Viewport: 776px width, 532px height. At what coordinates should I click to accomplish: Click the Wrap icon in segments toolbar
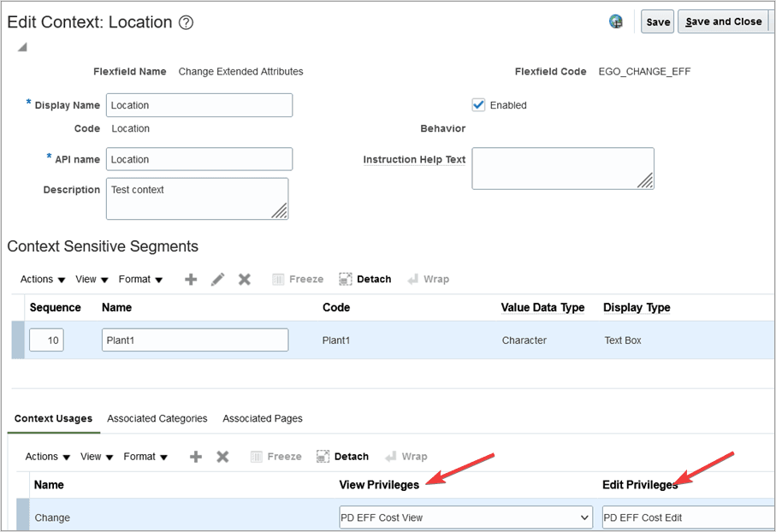[x=428, y=279]
